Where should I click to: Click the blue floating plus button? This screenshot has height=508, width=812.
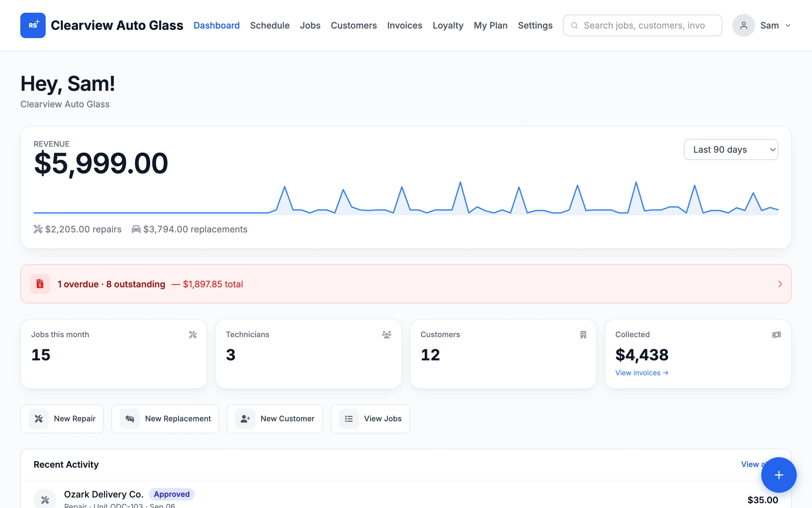779,475
